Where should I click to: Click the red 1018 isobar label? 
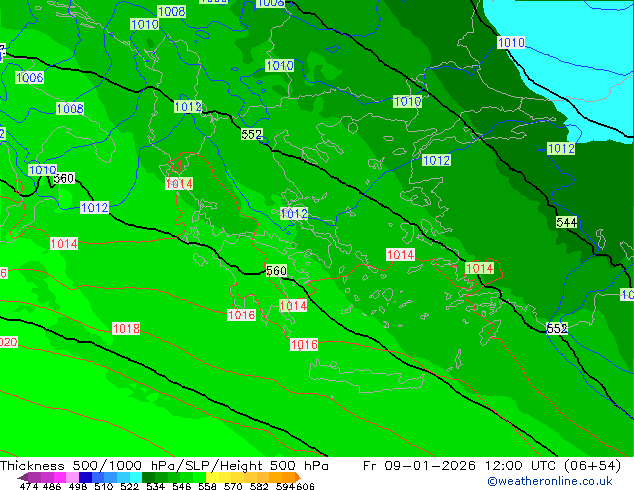(126, 328)
